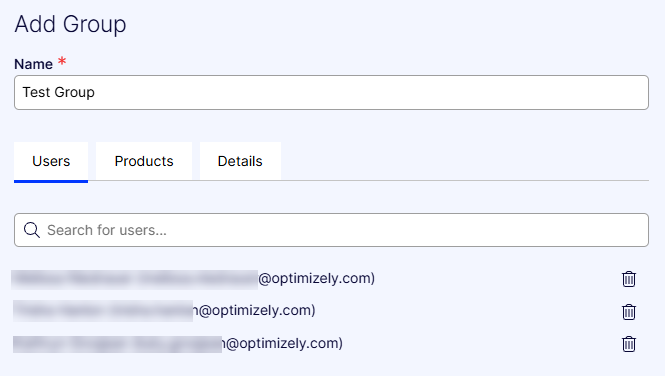Viewport: 665px width, 376px height.
Task: Go to the Details tab
Action: coord(240,162)
